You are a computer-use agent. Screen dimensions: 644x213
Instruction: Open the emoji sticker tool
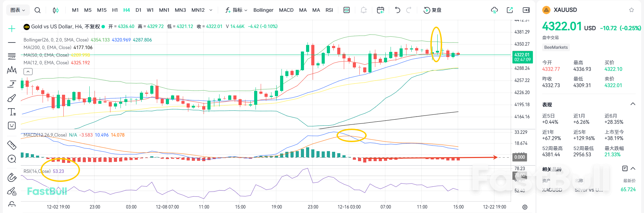pyautogui.click(x=12, y=126)
